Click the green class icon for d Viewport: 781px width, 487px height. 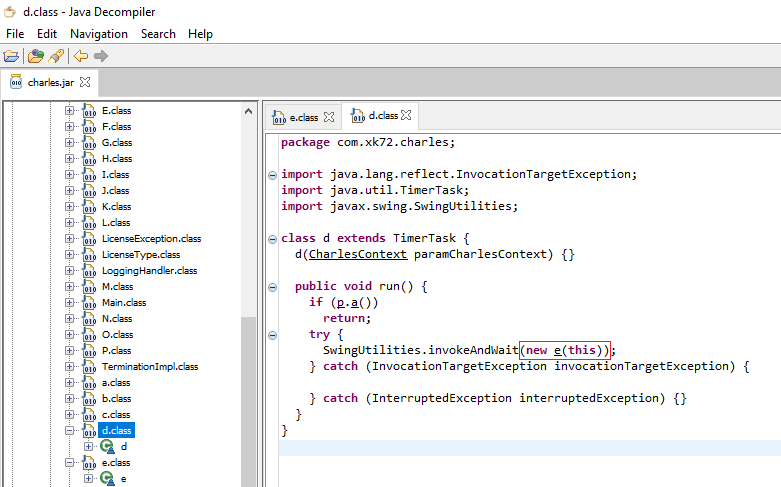point(107,447)
